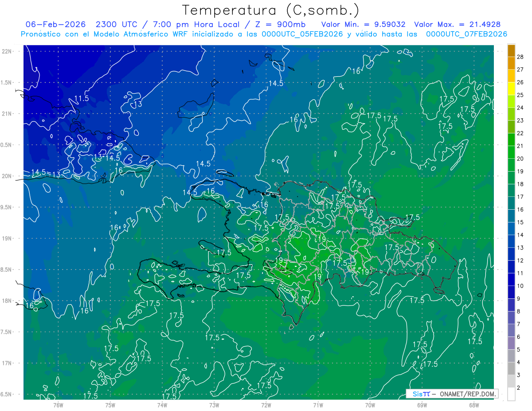The width and height of the screenshot is (532, 411).
Task: Click the '18N' latitude label
Action: pos(7,301)
